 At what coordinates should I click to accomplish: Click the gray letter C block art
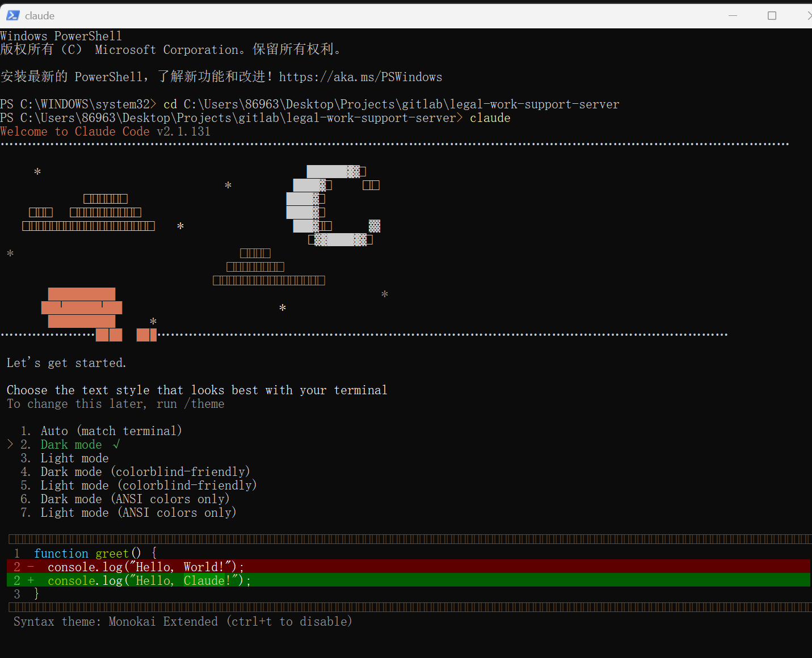coord(333,205)
